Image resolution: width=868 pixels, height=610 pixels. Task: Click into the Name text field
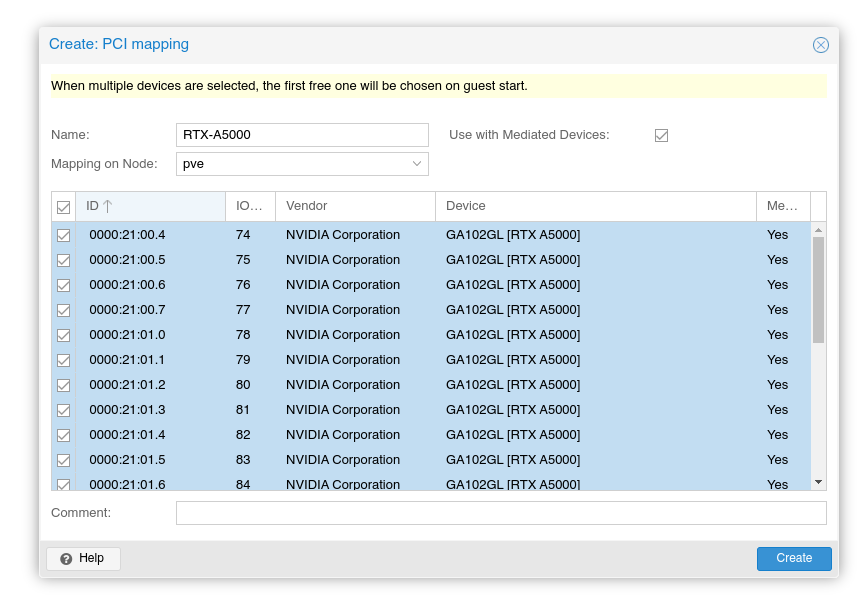302,135
